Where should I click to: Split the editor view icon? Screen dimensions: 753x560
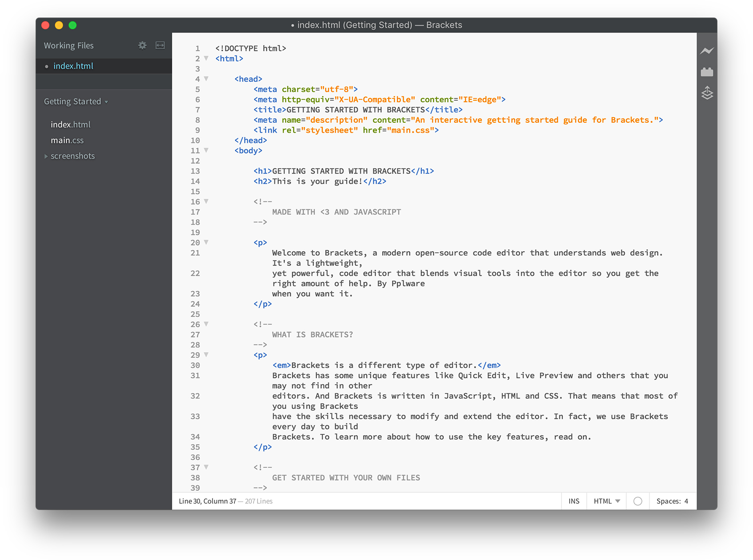click(160, 46)
